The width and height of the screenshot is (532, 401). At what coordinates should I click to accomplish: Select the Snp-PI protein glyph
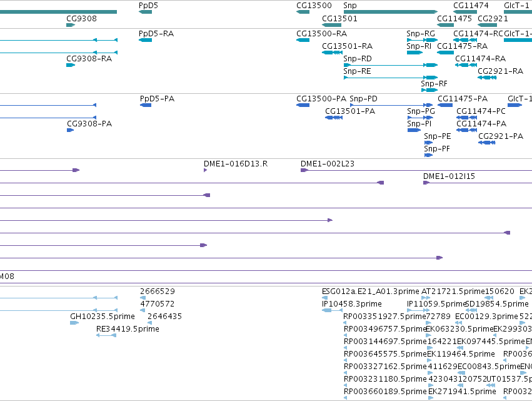click(x=414, y=130)
